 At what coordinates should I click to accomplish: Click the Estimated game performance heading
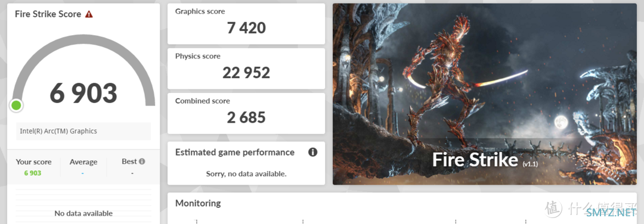click(235, 152)
